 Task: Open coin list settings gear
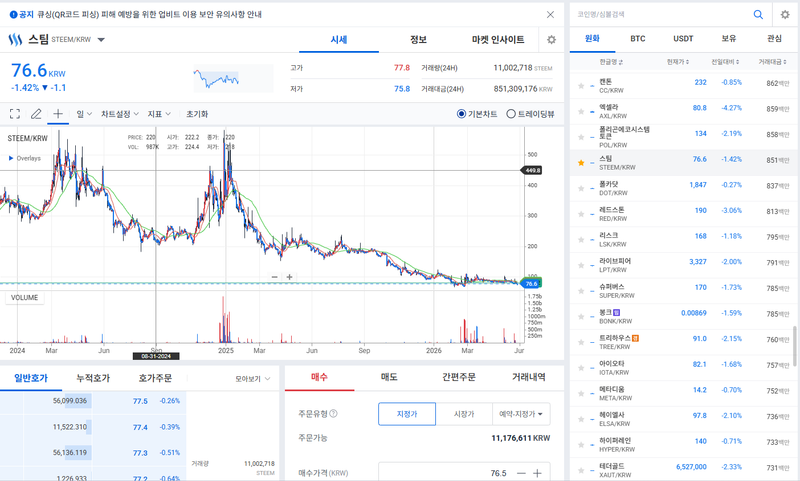click(785, 14)
